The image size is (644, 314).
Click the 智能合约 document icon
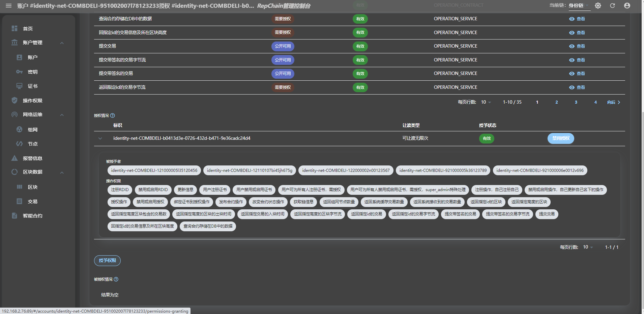(14, 215)
